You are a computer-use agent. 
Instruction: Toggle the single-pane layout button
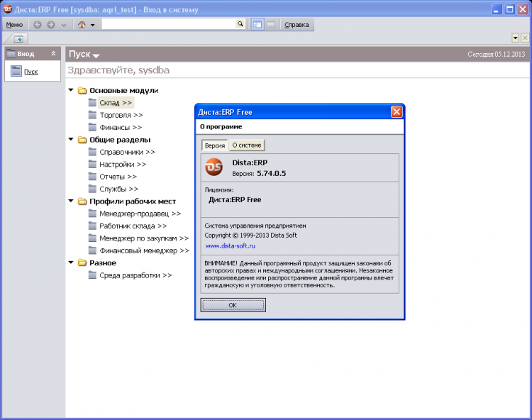coord(271,24)
